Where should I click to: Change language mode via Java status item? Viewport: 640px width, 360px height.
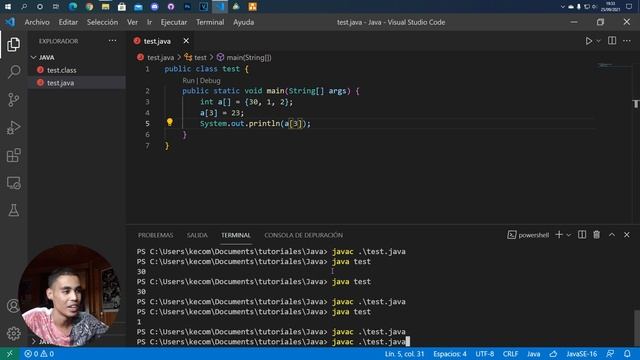(533, 354)
